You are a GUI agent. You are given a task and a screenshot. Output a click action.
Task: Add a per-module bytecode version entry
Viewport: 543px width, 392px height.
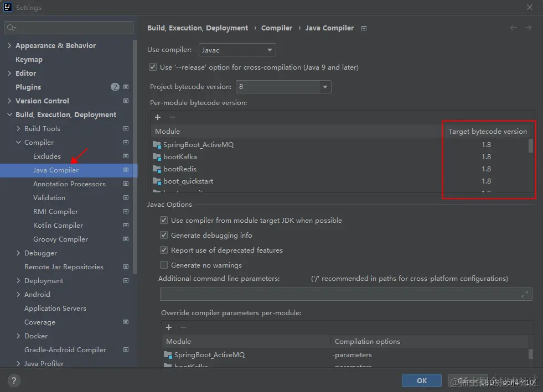pos(158,117)
